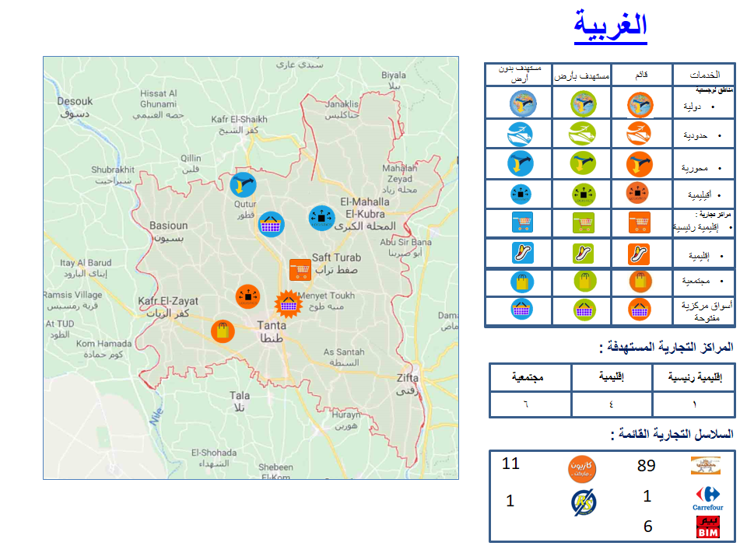Screen dimensions: 747x560
Task: Select orange shopping bag marker near Kafr El-Zayat
Action: [223, 331]
